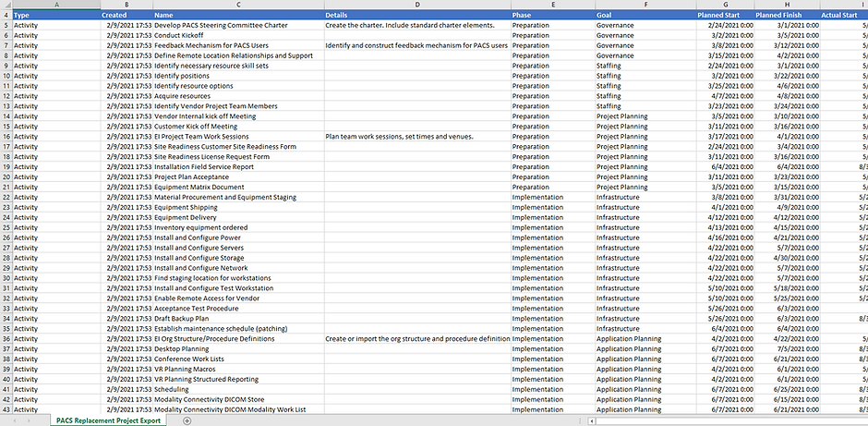This screenshot has width=868, height=426.
Task: Select 'Install and Configure Network' cell
Action: [238, 268]
